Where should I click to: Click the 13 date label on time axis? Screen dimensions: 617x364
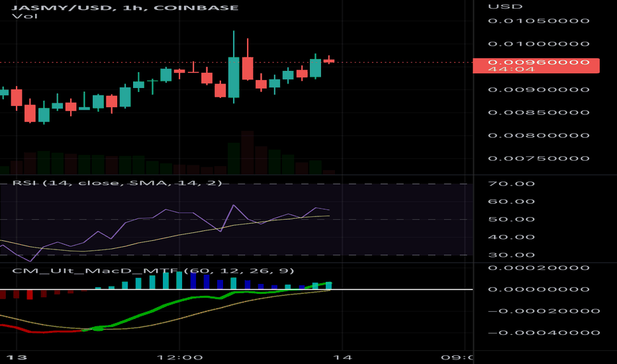pyautogui.click(x=17, y=357)
